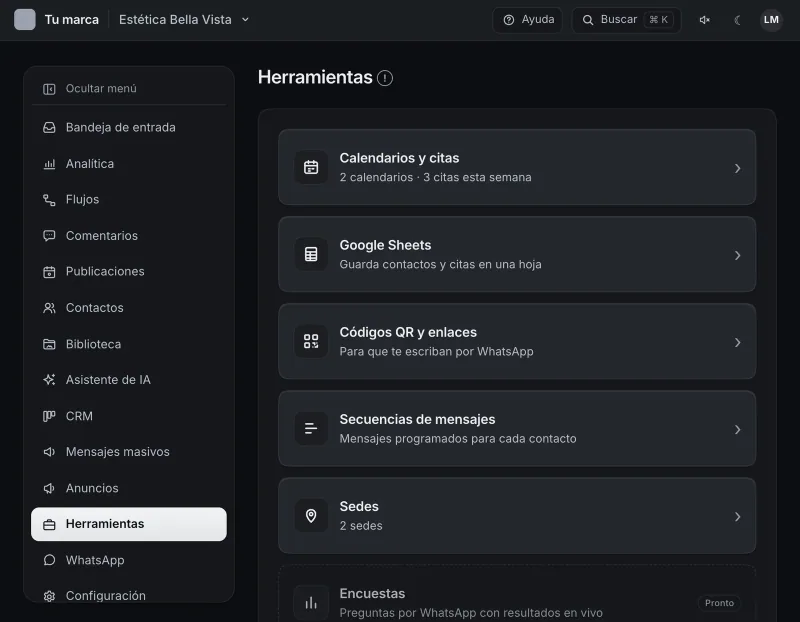Click the info icon beside Herramientas title
This screenshot has height=622, width=800.
tap(385, 78)
